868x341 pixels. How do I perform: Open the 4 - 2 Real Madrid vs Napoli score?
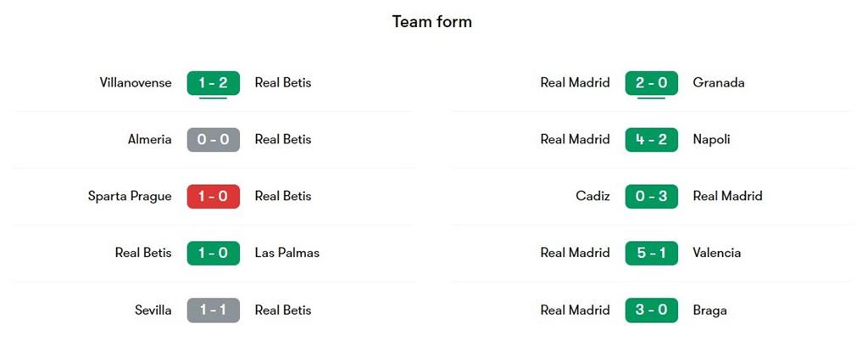[x=651, y=140]
